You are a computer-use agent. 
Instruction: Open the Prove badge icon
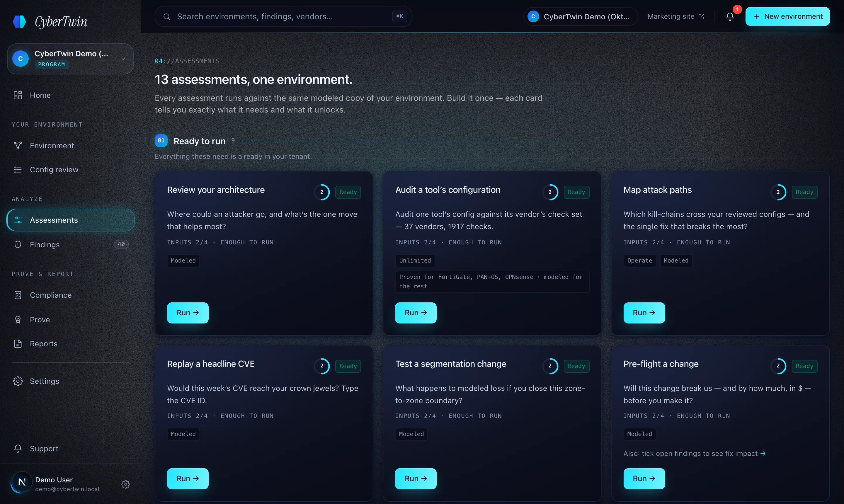18,320
